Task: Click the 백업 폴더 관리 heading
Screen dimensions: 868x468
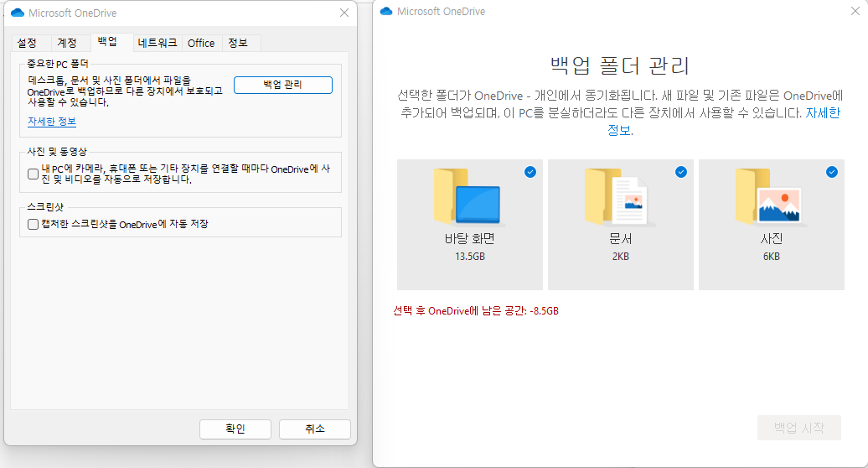Action: [x=620, y=66]
